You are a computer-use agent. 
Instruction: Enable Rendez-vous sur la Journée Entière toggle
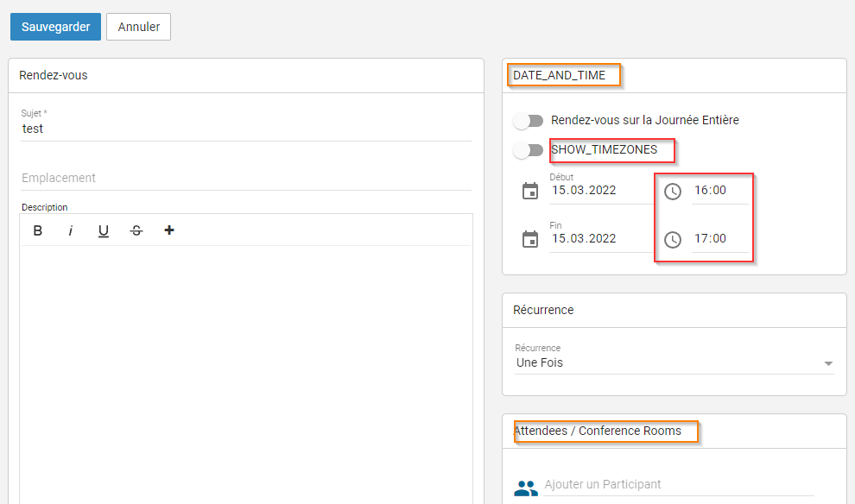tap(528, 121)
